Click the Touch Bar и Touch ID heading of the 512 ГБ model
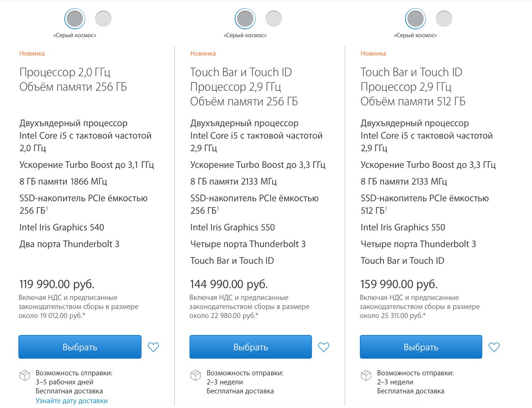 pyautogui.click(x=411, y=72)
